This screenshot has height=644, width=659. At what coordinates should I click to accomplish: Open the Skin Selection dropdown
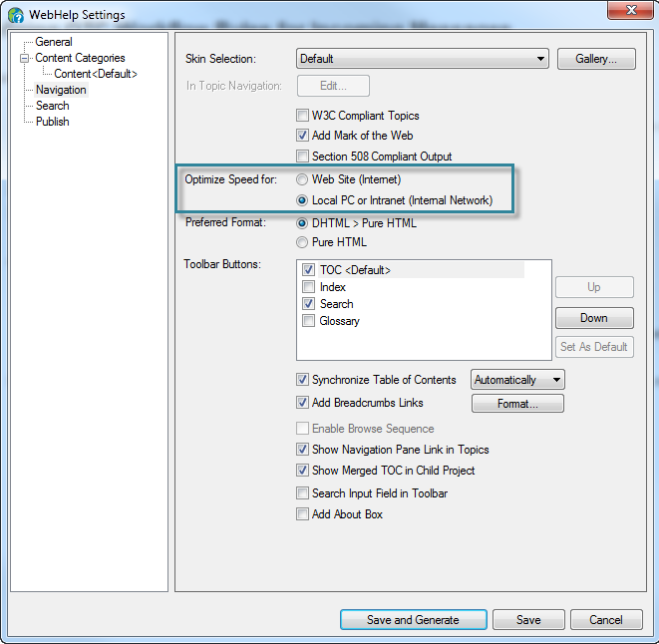(423, 59)
